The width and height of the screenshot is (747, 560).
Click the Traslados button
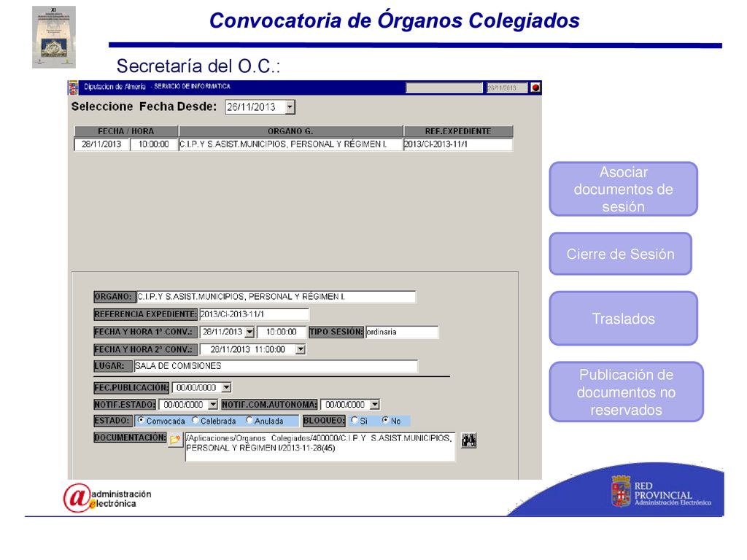coord(623,319)
